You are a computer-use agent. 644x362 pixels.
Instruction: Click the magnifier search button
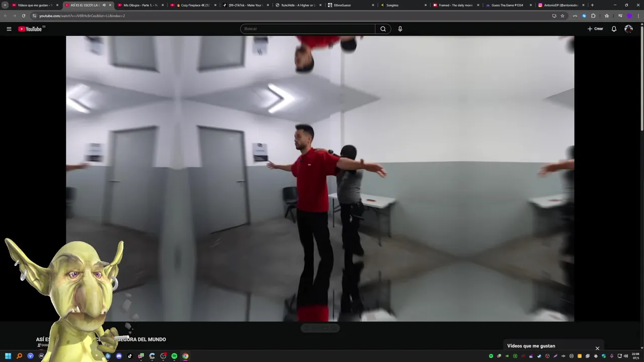tap(383, 29)
